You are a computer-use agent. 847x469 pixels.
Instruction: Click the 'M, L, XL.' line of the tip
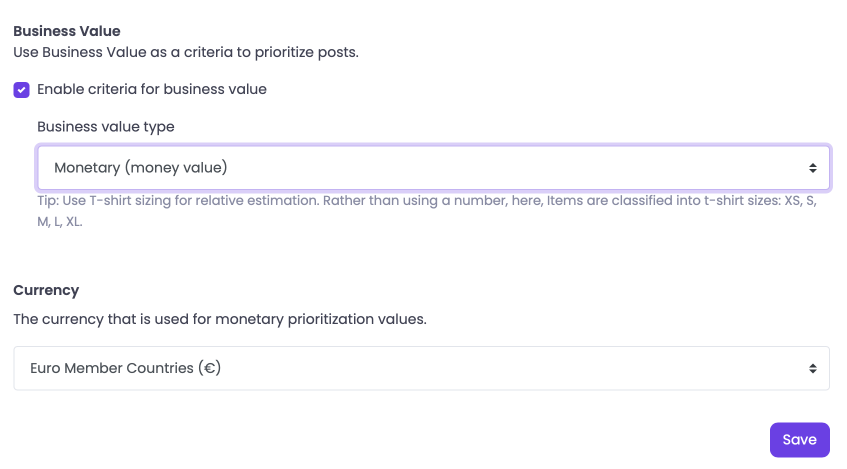pos(60,222)
